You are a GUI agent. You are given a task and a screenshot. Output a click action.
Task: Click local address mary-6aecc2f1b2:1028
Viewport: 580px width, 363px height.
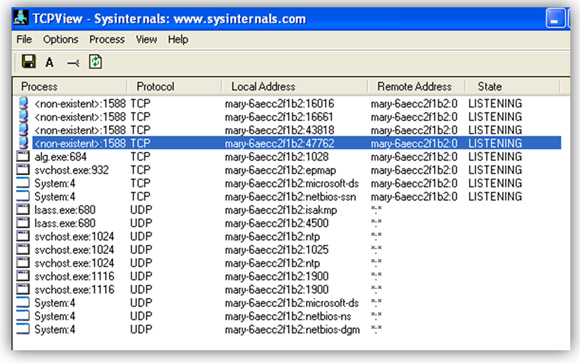(x=276, y=157)
